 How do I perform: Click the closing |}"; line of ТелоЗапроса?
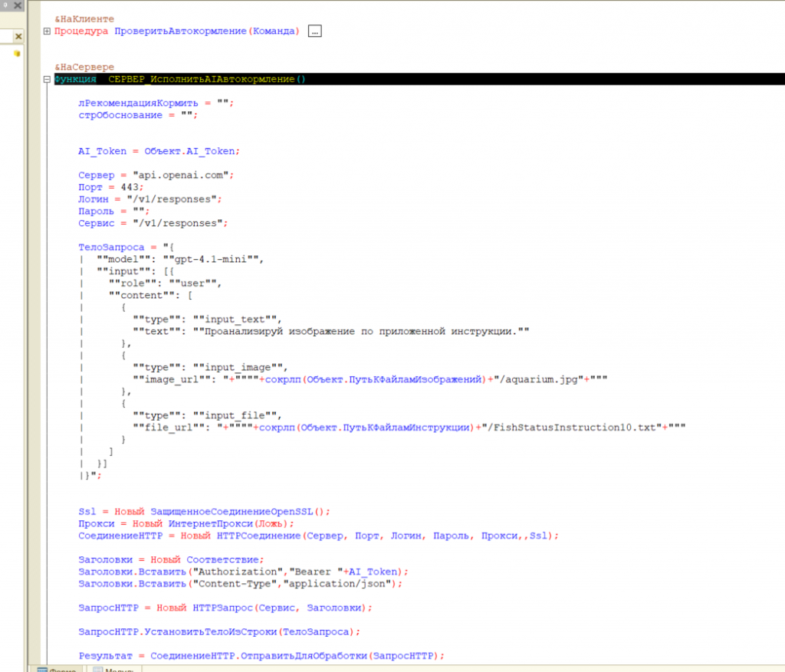click(90, 475)
